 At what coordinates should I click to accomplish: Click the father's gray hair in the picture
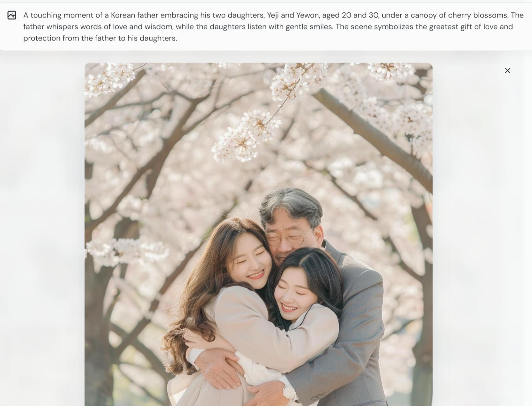[x=291, y=204]
